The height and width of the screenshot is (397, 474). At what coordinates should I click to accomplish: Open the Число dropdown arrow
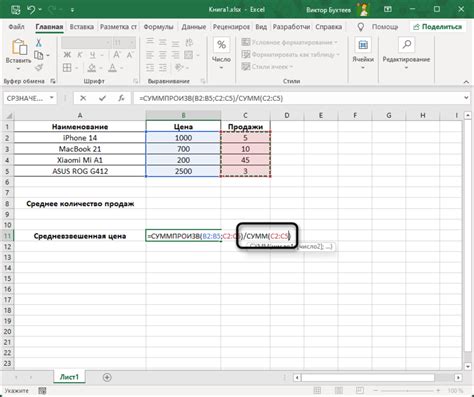point(221,68)
